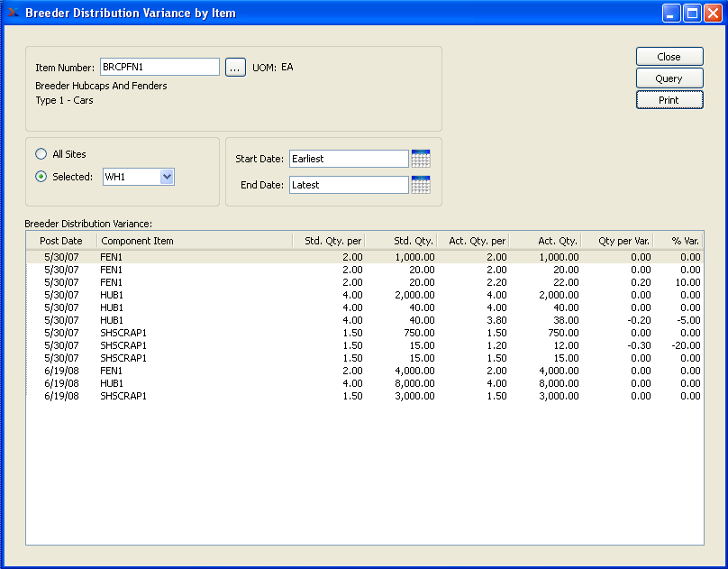This screenshot has height=569, width=728.
Task: Click the End Date text field
Action: point(348,185)
